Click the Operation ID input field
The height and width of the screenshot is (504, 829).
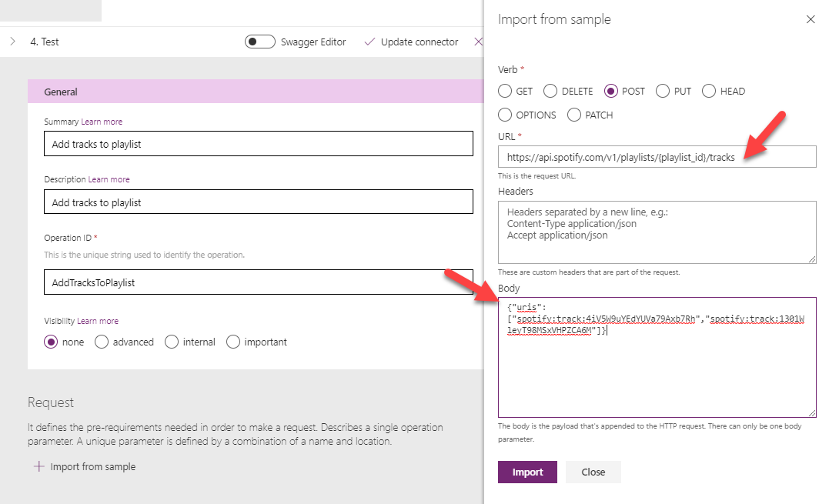point(258,282)
